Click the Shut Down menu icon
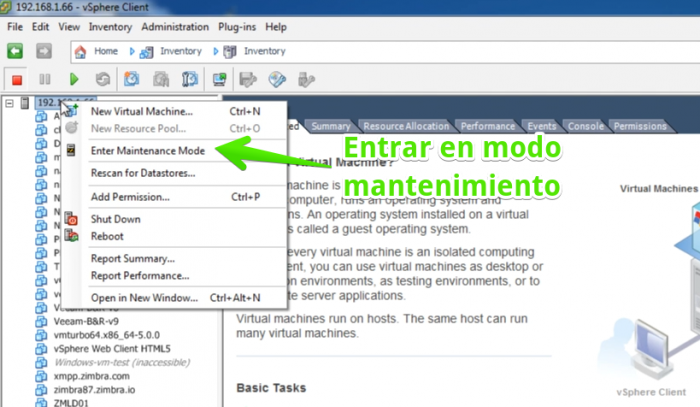The height and width of the screenshot is (407, 700). (x=71, y=219)
